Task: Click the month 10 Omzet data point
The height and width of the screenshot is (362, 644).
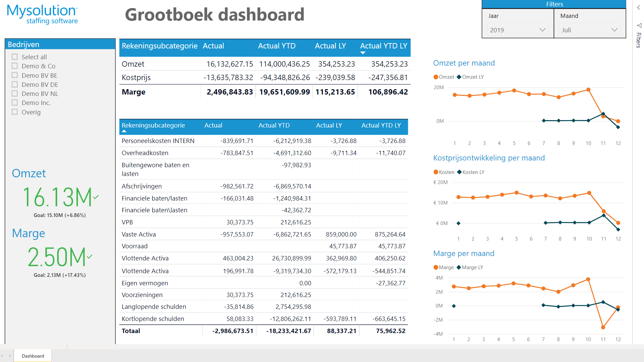Action: click(x=588, y=90)
